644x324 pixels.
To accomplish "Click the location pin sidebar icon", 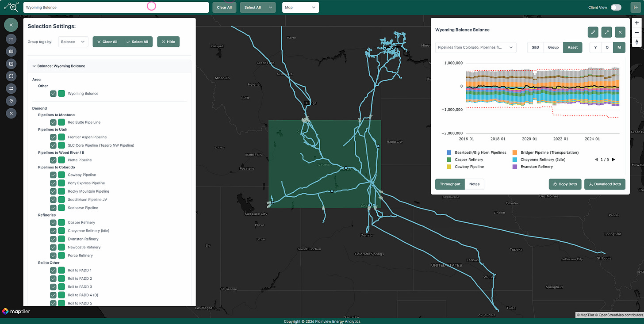I will coord(11,101).
